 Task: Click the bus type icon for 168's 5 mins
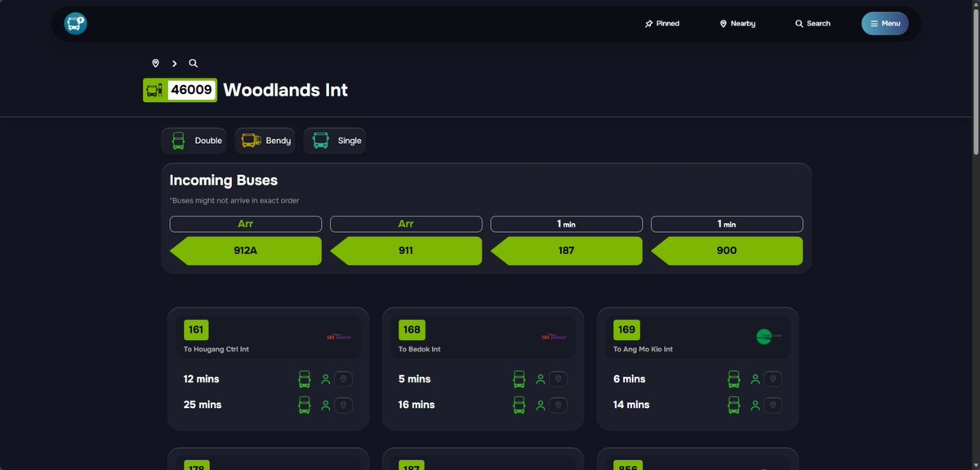coord(519,379)
